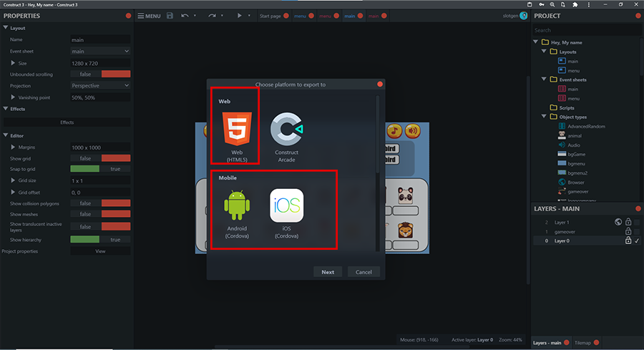Toggle Show collision polygons setting
644x350 pixels.
(x=100, y=203)
